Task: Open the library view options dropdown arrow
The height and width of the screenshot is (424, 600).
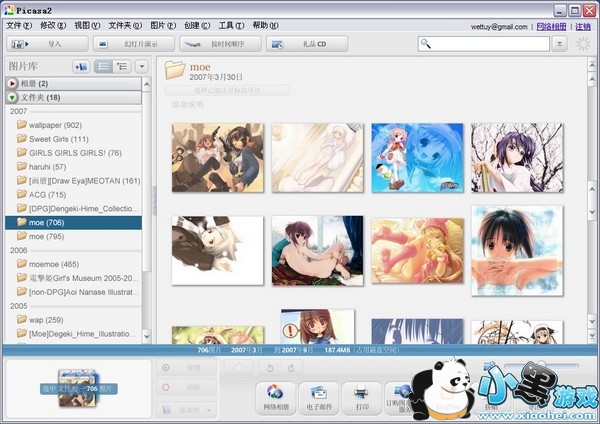Action: pos(141,66)
